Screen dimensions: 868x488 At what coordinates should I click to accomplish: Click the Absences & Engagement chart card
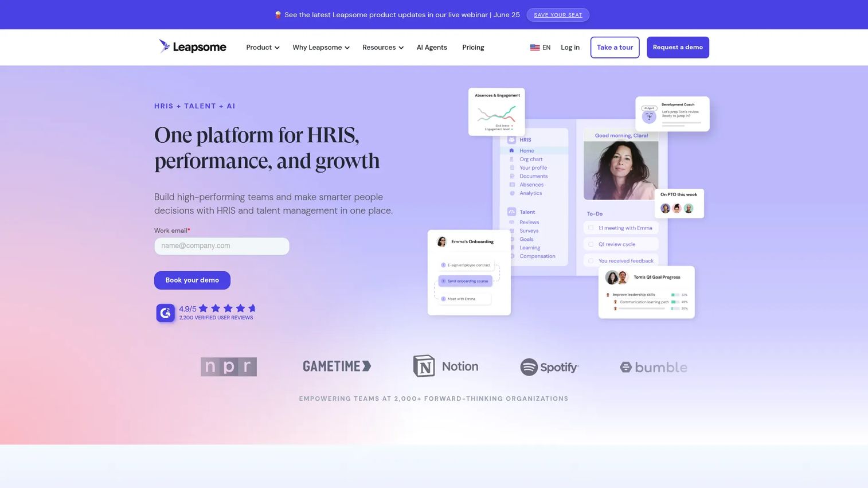(x=496, y=112)
